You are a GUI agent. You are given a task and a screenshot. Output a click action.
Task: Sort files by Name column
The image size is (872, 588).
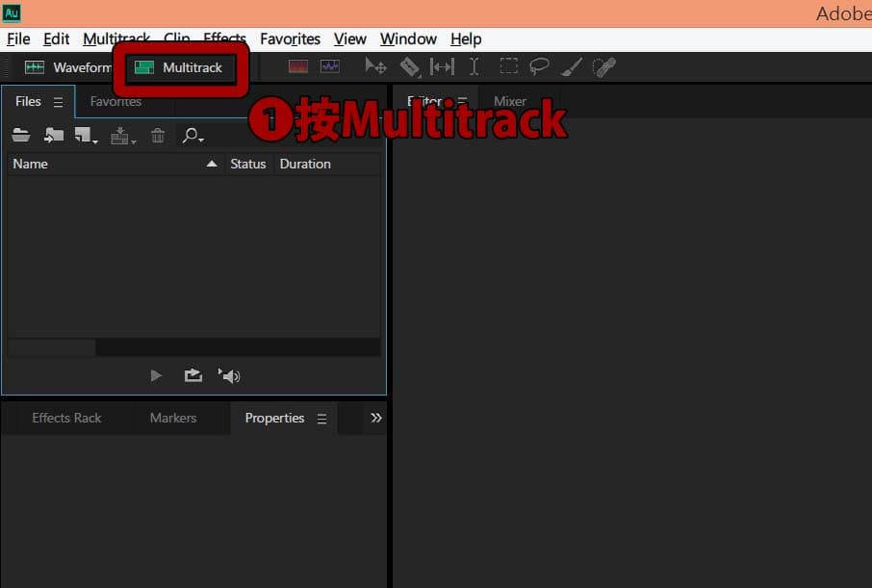116,165
